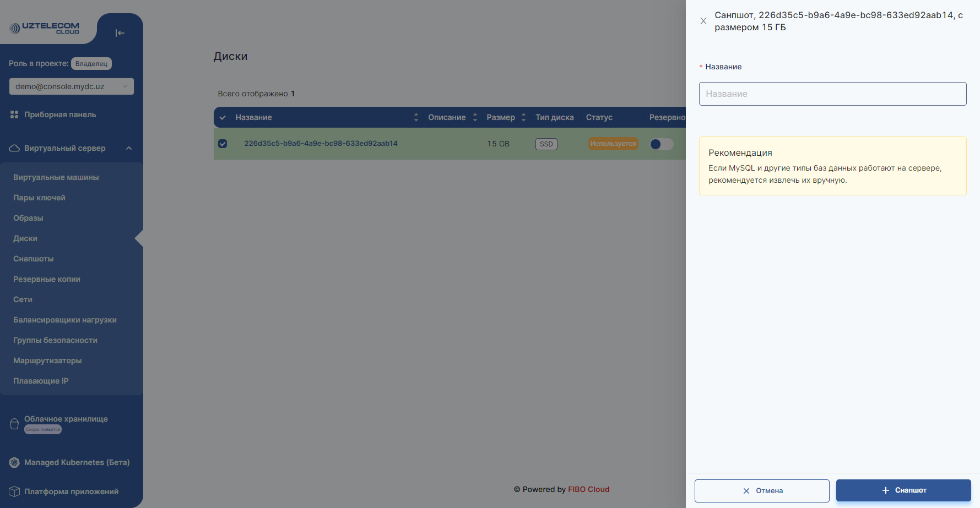Uncheck the disk row 226d35c5 checkbox

223,144
